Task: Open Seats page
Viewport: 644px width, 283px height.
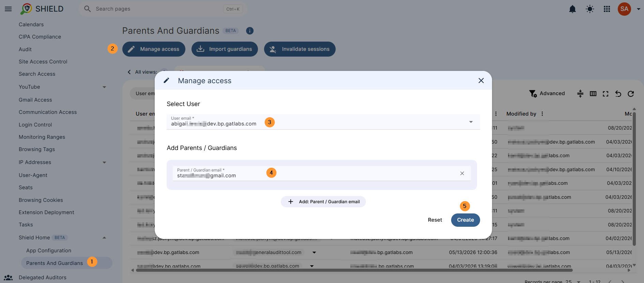Action: tap(26, 188)
